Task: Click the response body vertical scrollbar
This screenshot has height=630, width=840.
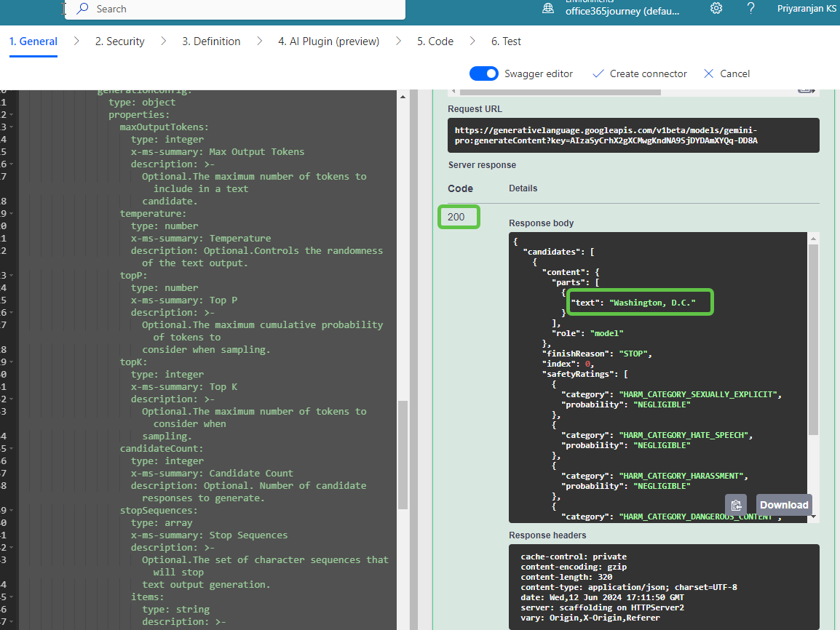Action: 813,338
